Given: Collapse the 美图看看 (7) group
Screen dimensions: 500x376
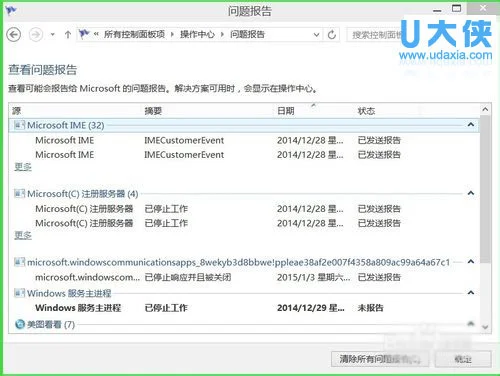Looking at the screenshot, I should pyautogui.click(x=471, y=324).
